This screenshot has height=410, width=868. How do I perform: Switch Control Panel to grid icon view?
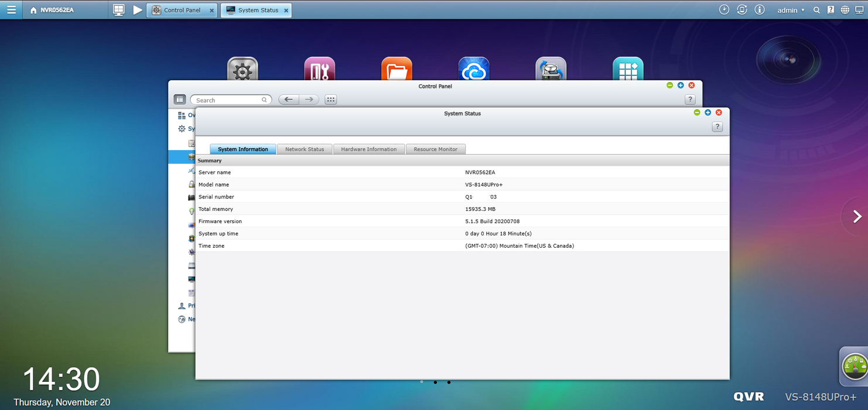(331, 100)
